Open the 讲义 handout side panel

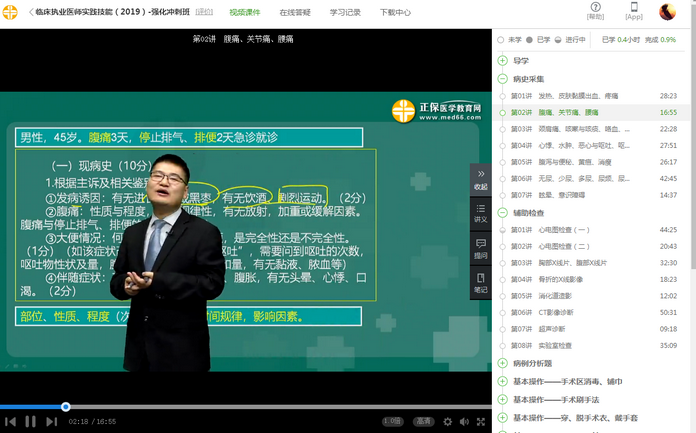[480, 213]
